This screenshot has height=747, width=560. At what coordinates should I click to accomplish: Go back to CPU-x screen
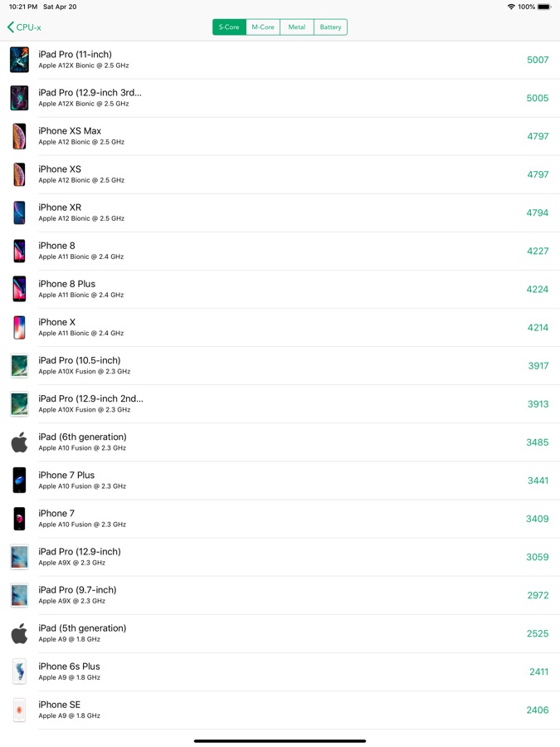click(24, 27)
